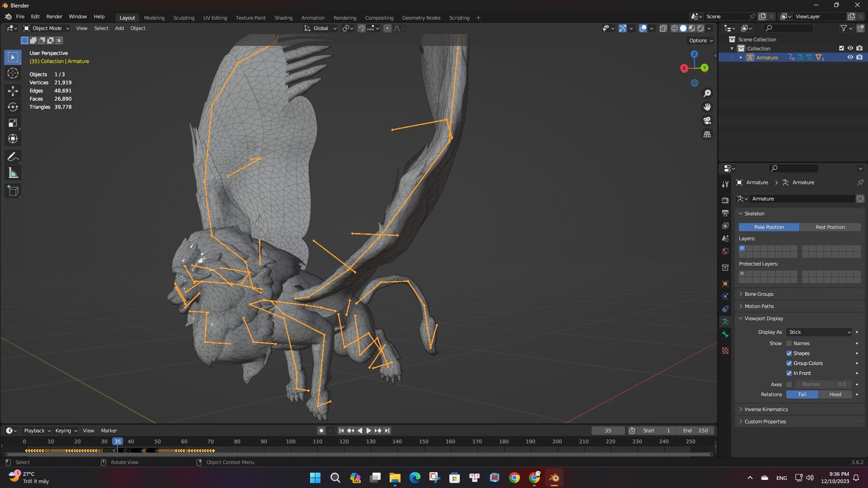Set Relations to Head
Viewport: 868px width, 488px height.
[835, 394]
